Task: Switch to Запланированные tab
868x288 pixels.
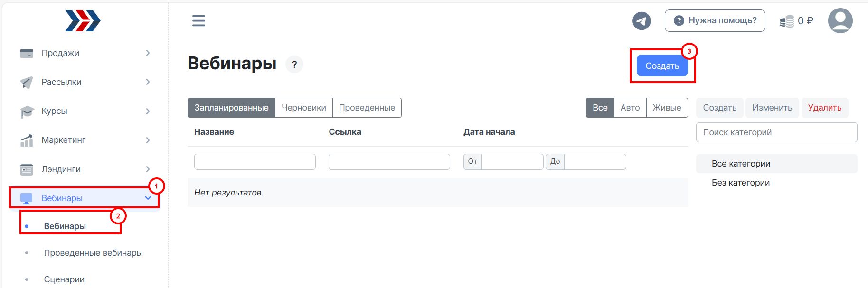Action: (x=231, y=108)
